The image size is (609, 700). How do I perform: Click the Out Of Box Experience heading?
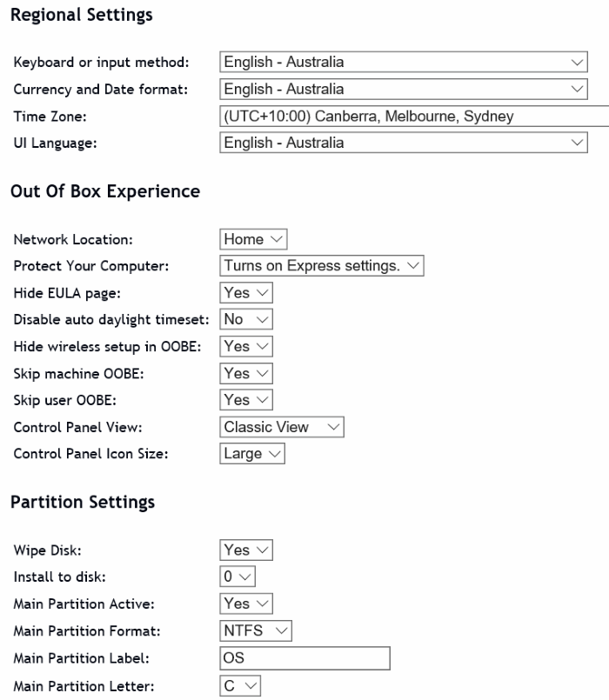(105, 191)
